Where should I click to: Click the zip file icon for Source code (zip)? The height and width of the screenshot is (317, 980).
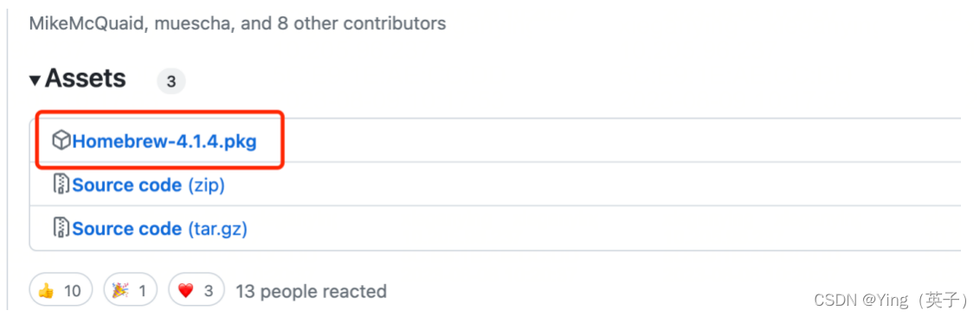[61, 185]
